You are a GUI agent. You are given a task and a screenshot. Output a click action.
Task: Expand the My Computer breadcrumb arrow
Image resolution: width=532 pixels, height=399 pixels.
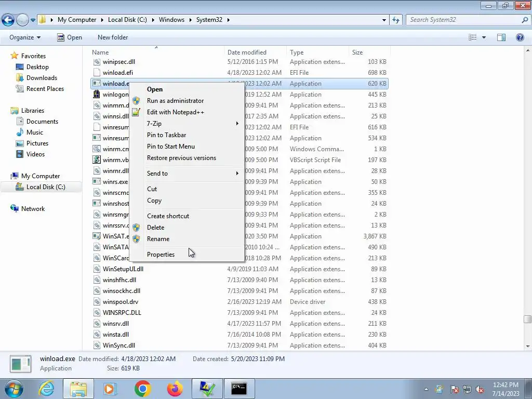[102, 20]
